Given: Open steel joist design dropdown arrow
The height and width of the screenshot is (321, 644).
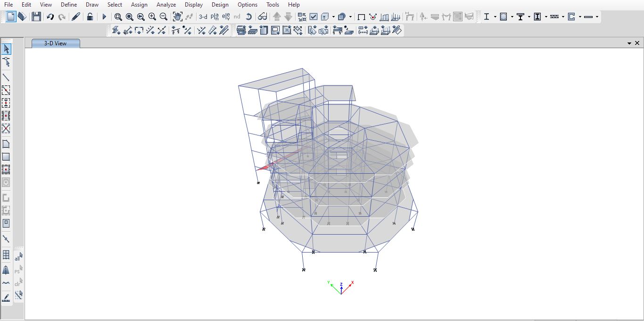Looking at the screenshot, I should (563, 17).
